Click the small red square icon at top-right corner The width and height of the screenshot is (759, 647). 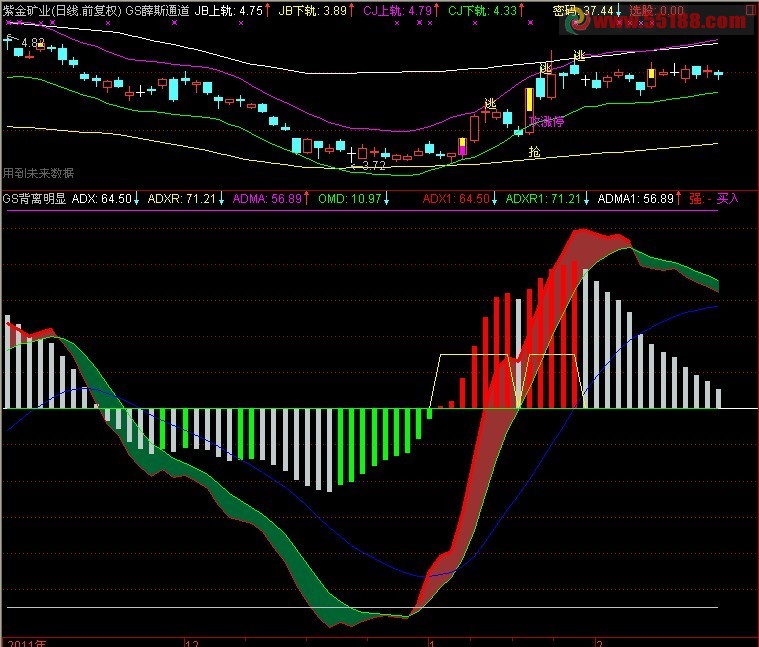coord(752,9)
